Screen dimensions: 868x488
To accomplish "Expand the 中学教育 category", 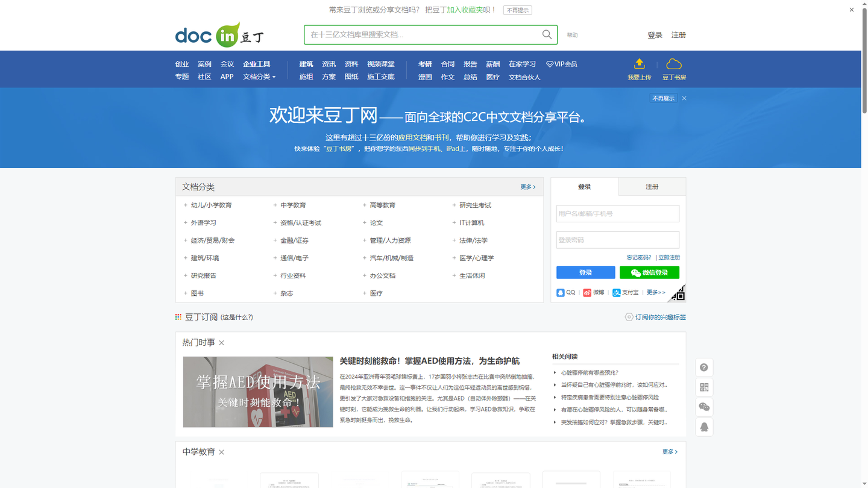I will point(275,205).
